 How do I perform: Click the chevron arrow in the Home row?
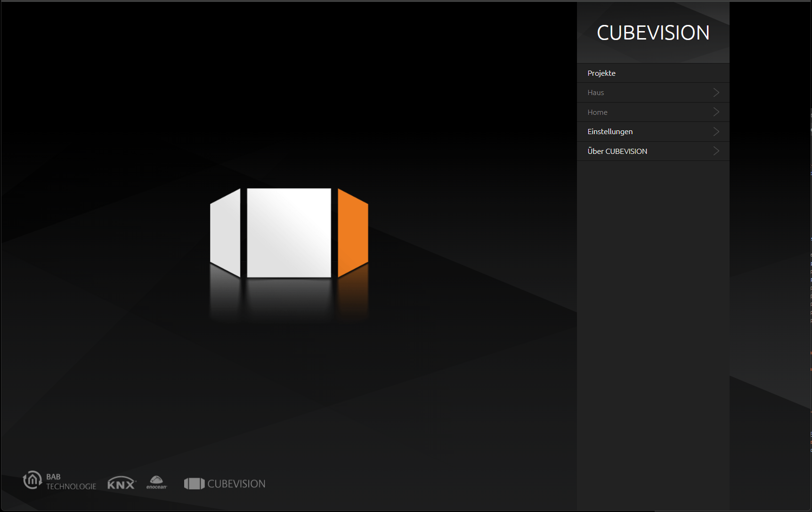point(716,112)
